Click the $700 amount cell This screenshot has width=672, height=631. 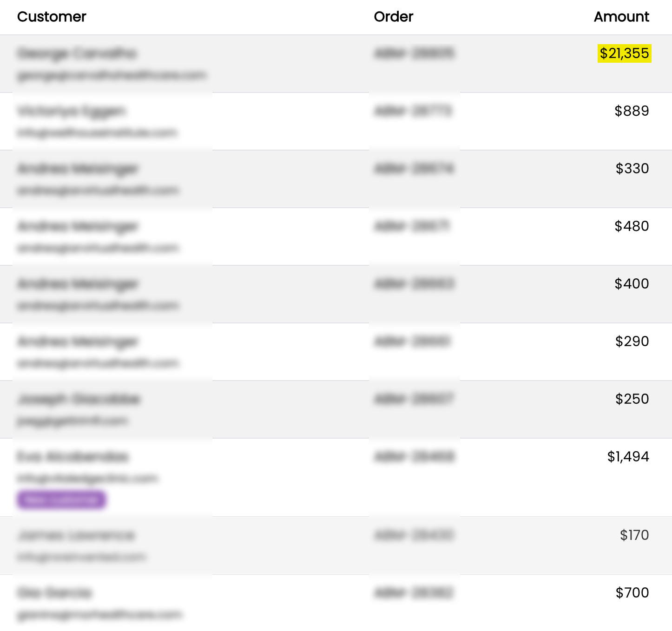click(632, 593)
